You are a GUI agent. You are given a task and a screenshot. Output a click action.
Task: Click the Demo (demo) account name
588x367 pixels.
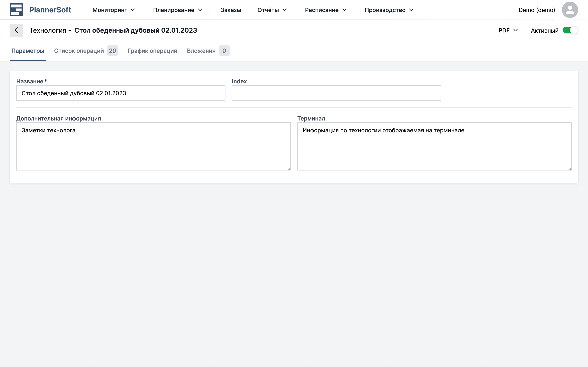tap(537, 10)
